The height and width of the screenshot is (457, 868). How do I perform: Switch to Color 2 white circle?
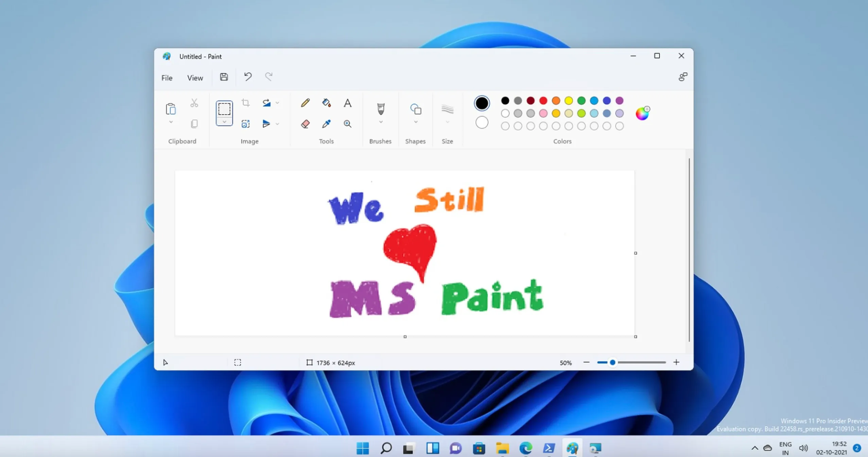click(482, 123)
